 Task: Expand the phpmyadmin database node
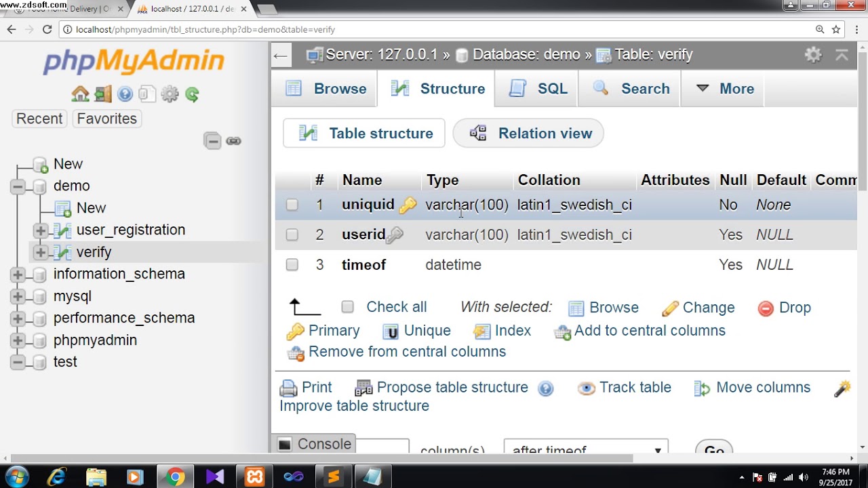click(18, 341)
